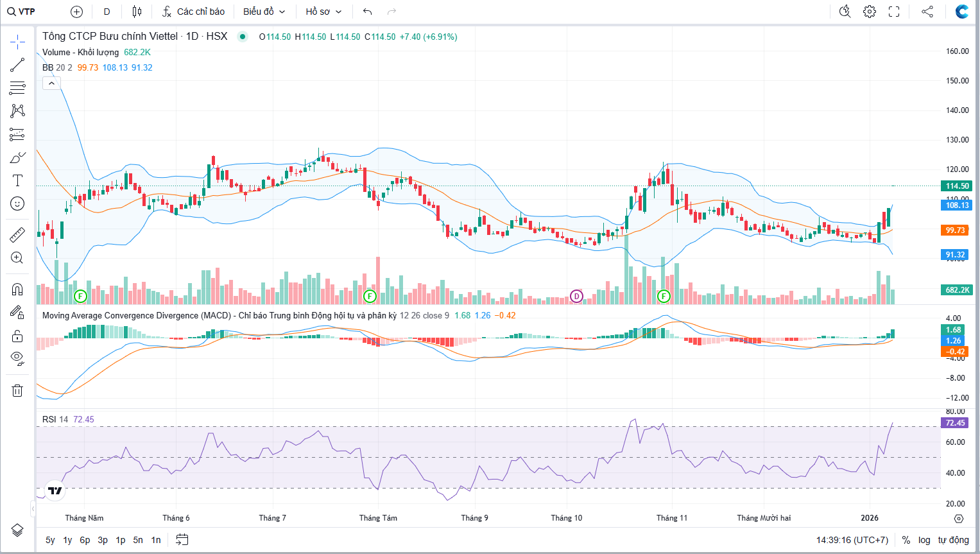Pick the ruler measure tool
This screenshot has width=980, height=554.
point(17,235)
